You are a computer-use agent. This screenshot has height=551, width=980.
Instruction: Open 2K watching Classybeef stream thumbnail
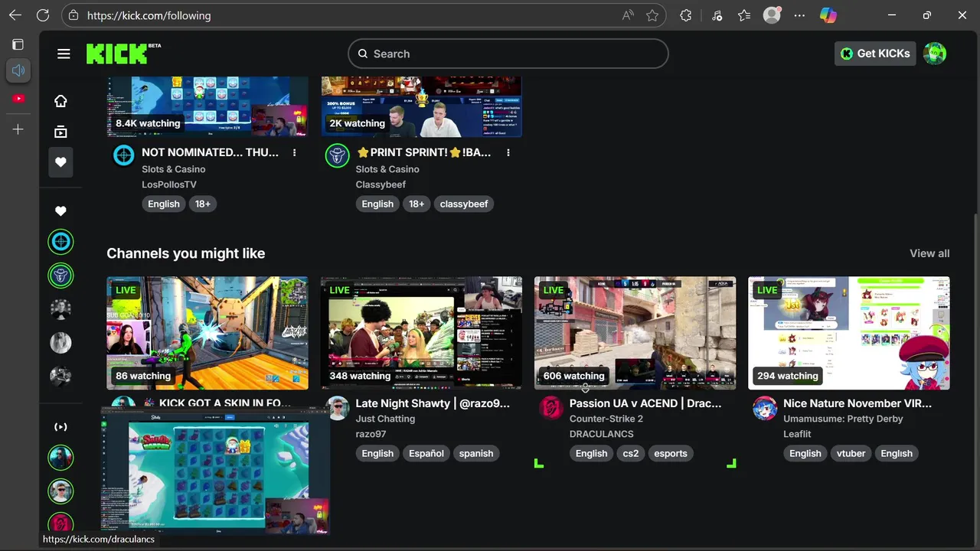pyautogui.click(x=421, y=106)
